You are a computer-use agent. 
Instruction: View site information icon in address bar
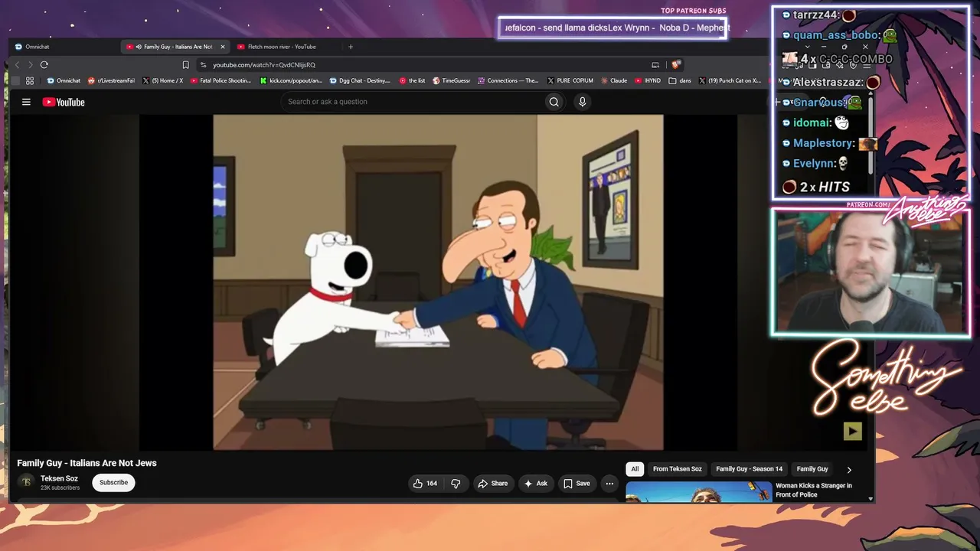(x=202, y=65)
